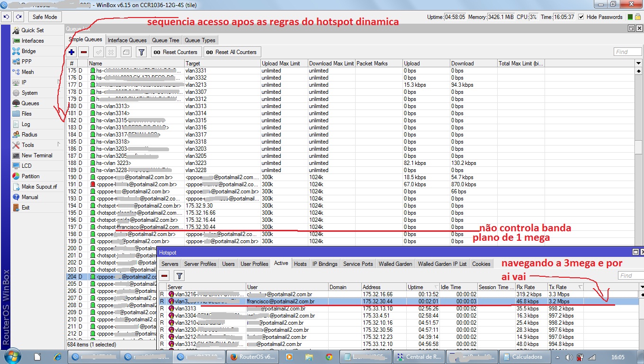Toggle the Safe Mode button
This screenshot has width=644, height=364.
[45, 17]
